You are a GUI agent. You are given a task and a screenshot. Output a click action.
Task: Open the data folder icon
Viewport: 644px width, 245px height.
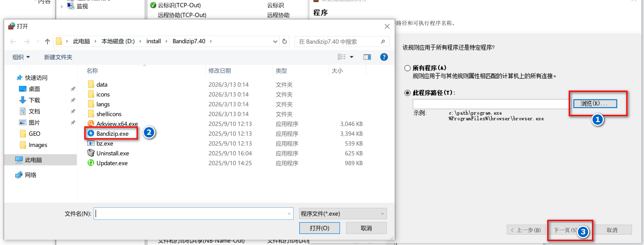(x=91, y=84)
